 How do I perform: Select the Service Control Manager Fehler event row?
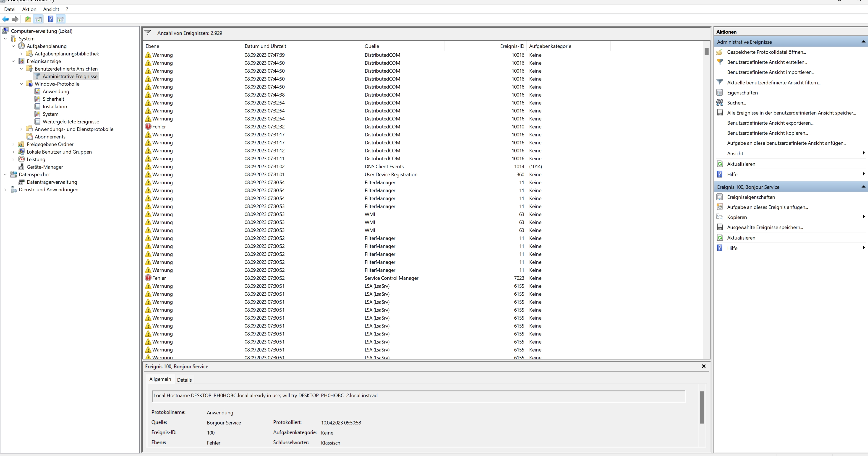coord(391,278)
